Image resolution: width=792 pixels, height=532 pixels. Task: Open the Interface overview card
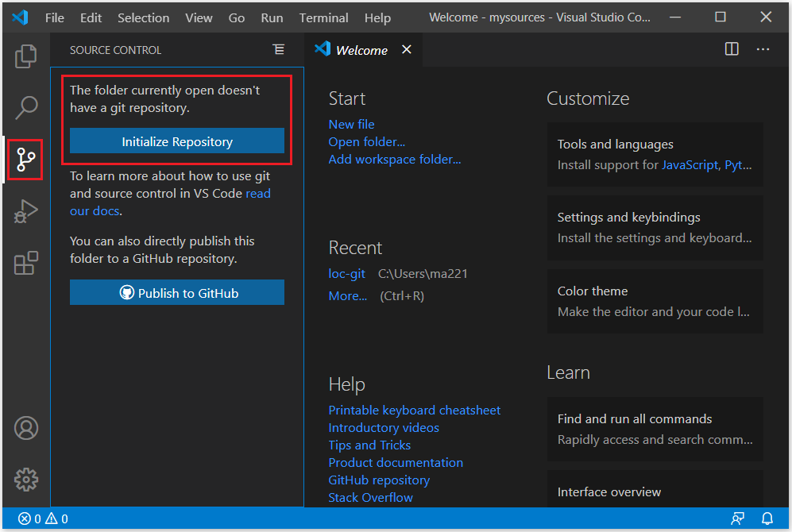(655, 489)
